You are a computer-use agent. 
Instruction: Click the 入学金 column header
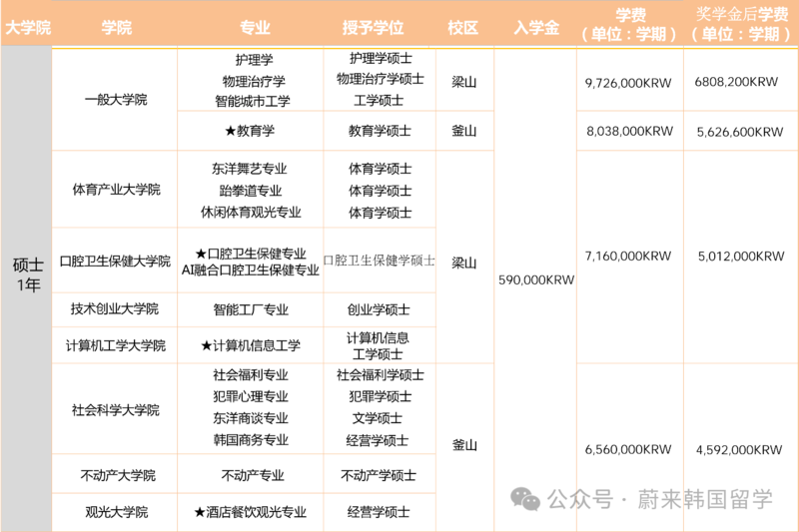click(536, 27)
